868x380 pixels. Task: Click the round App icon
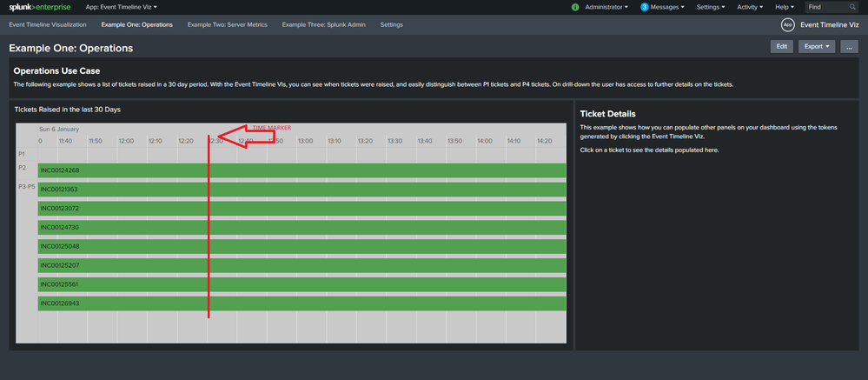click(787, 25)
